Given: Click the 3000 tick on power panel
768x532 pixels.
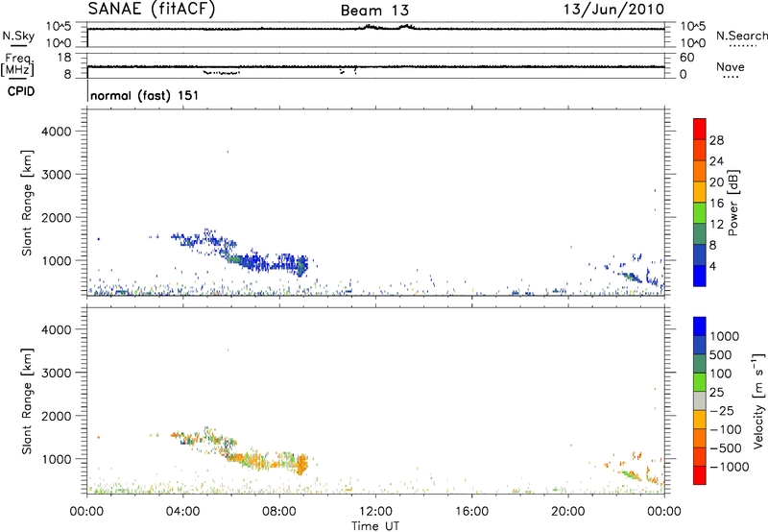Looking at the screenshot, I should pyautogui.click(x=56, y=175).
